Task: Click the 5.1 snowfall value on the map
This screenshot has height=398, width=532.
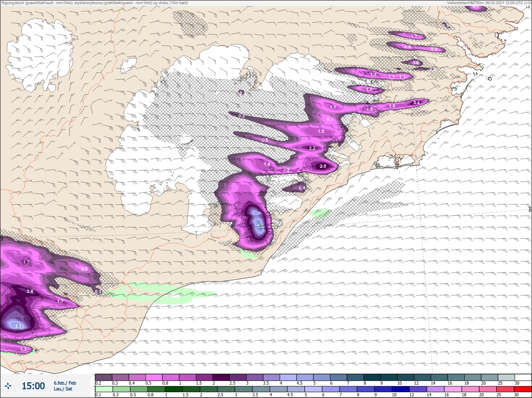Action: coord(18,327)
